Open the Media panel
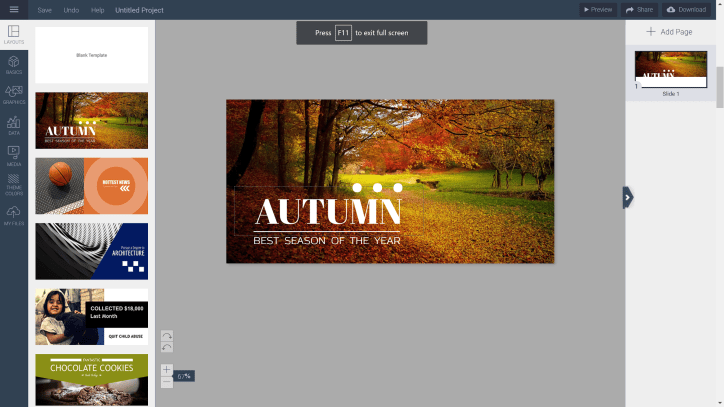 click(14, 155)
